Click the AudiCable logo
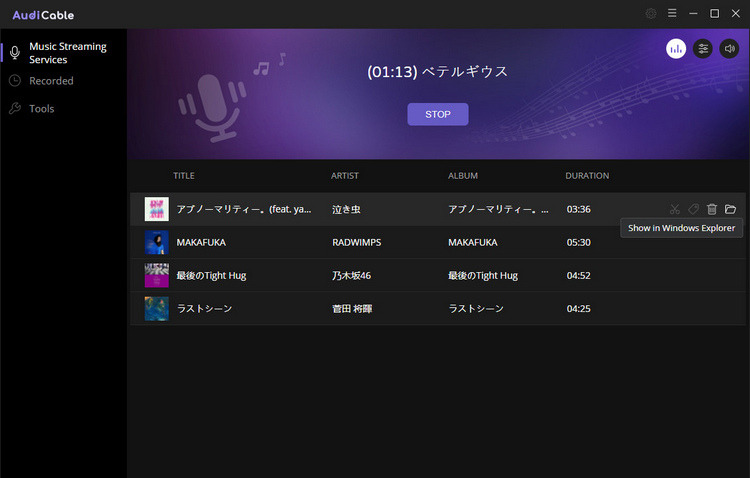This screenshot has height=478, width=750. (x=43, y=15)
